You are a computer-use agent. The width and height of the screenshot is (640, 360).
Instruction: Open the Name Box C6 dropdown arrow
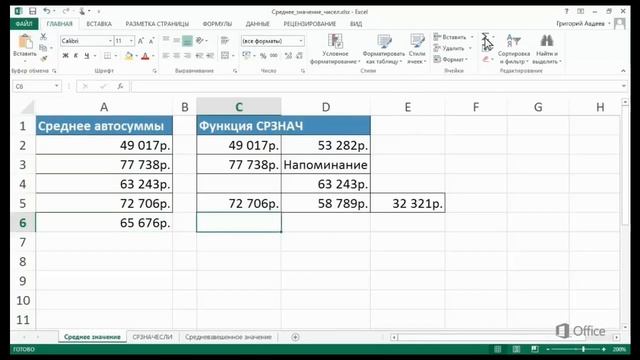click(56, 86)
